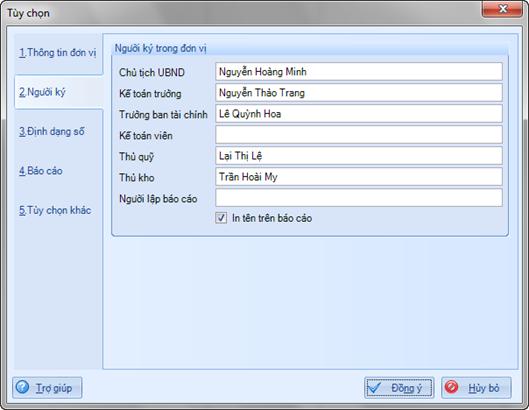This screenshot has width=529, height=410.
Task: Focus the Thủ quỹ input field
Action: click(359, 156)
